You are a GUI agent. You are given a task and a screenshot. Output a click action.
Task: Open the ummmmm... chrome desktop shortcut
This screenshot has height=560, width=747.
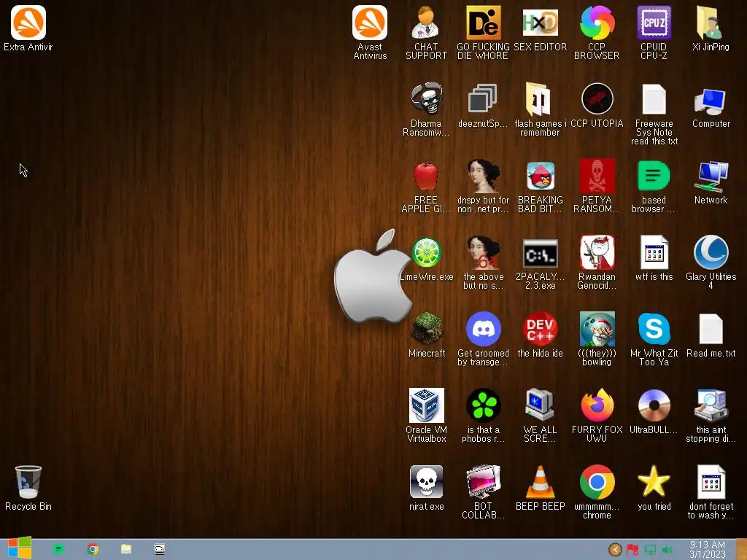click(597, 493)
